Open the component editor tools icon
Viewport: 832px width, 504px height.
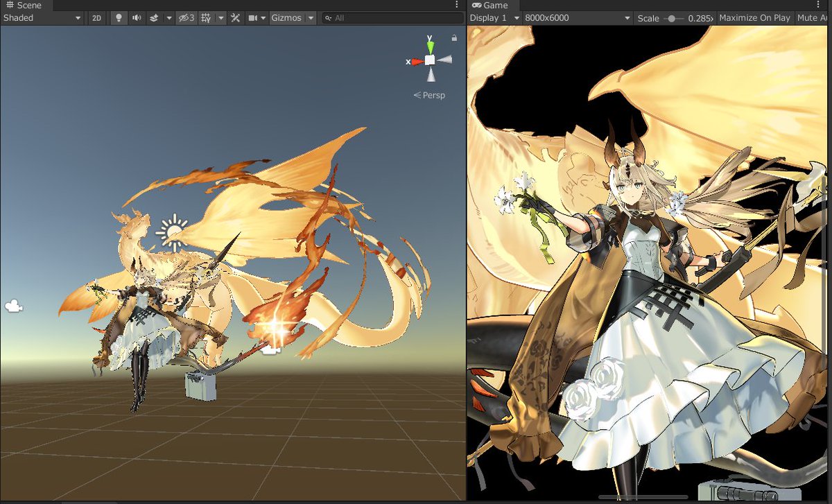click(x=236, y=18)
